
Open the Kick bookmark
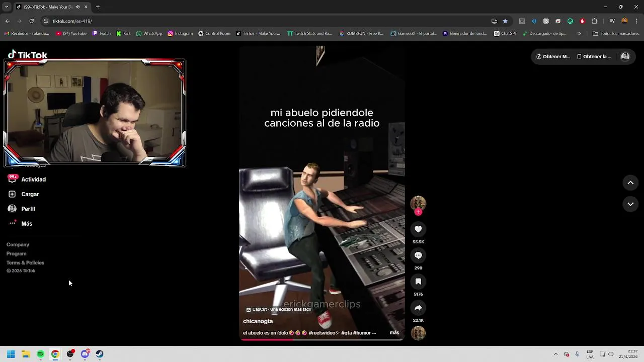[123, 34]
